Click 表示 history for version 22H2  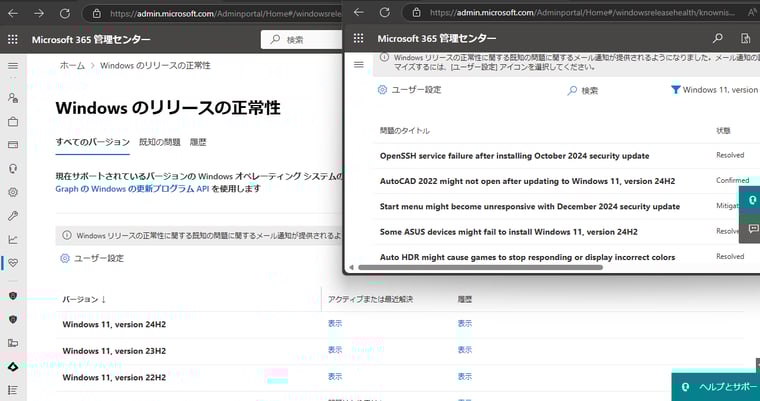[x=465, y=376]
